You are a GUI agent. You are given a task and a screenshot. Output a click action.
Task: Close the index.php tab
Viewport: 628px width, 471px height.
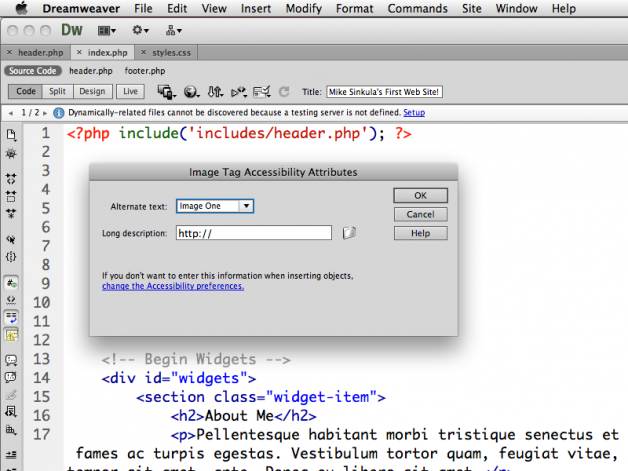[79, 52]
